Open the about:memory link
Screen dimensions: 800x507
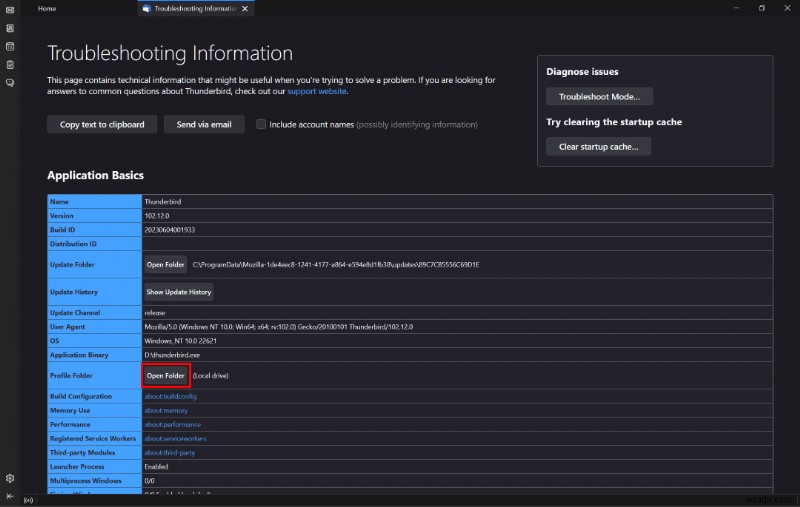pos(166,411)
